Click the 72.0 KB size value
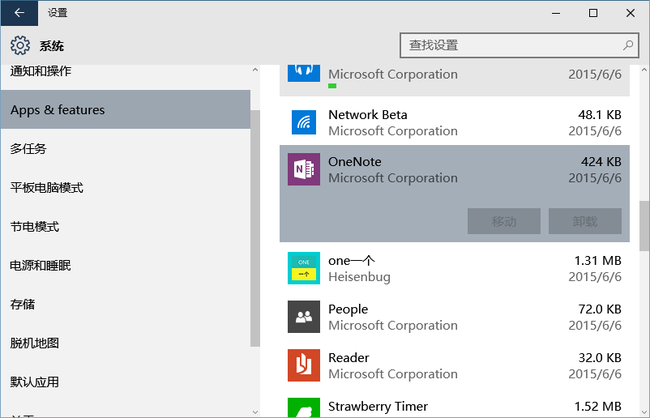Image resolution: width=650 pixels, height=418 pixels. coord(599,309)
